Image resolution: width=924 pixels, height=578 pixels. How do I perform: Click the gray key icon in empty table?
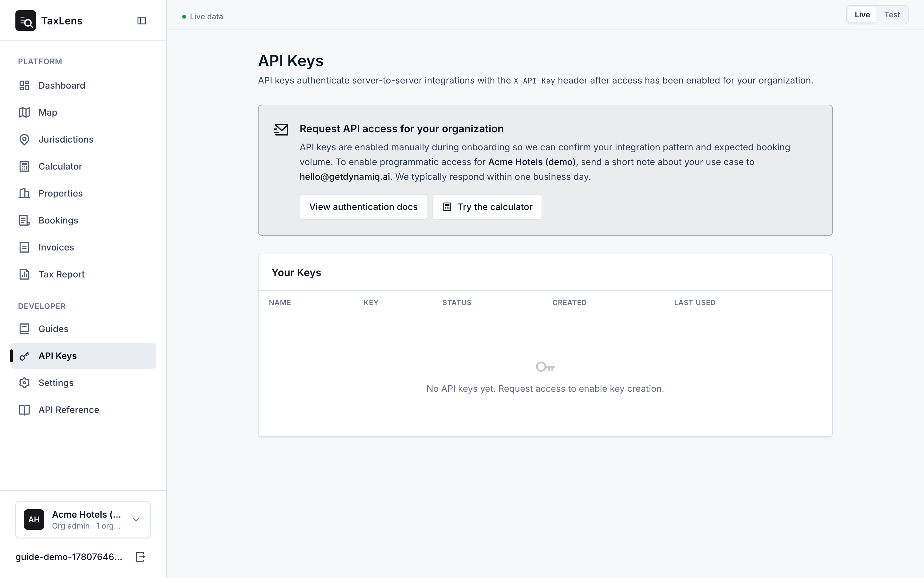point(545,367)
